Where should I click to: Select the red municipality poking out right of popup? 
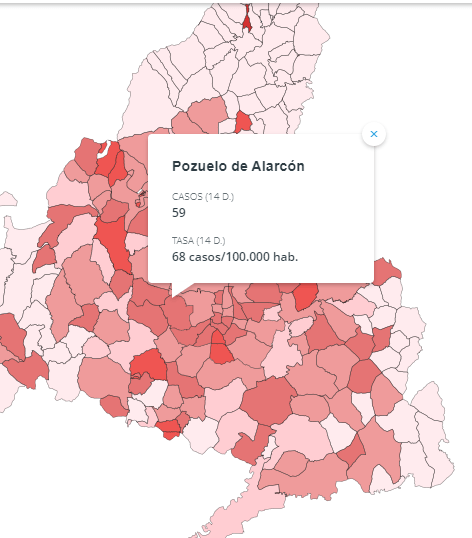click(x=387, y=271)
